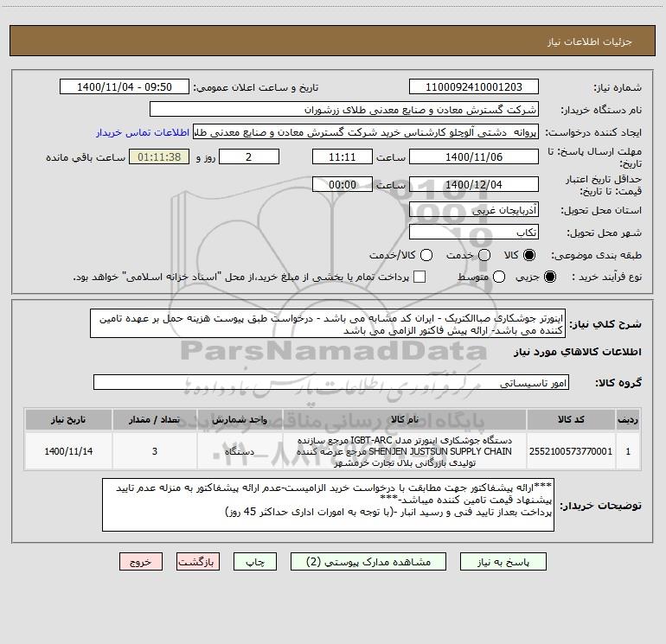
Task: Click the شماره نیاز number field
Action: coord(474,87)
